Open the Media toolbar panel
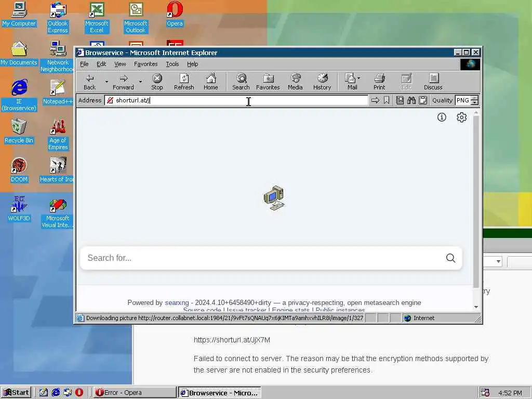Screen dimensions: 532x399 pos(295,82)
